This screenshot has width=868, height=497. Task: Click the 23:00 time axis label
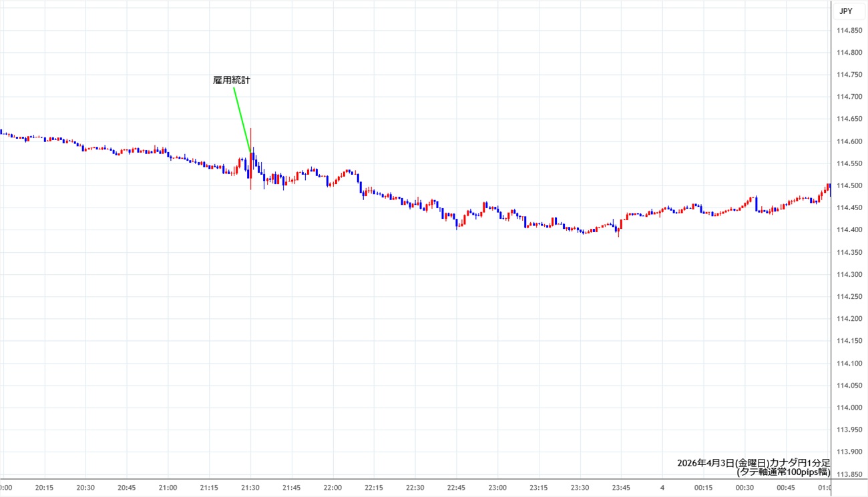click(x=497, y=488)
